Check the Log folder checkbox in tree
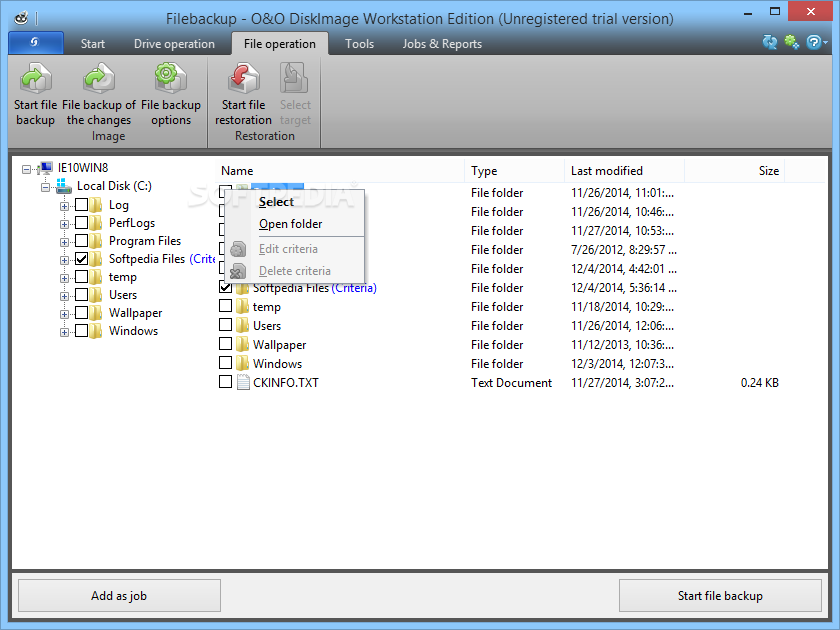The width and height of the screenshot is (840, 630). pyautogui.click(x=81, y=205)
